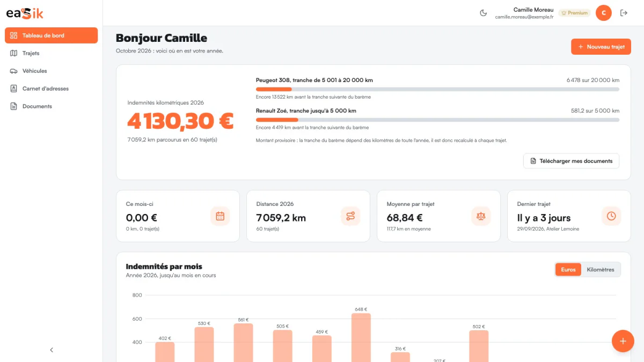This screenshot has height=362, width=644.
Task: Collapse the sidebar with the chevron
Action: click(x=52, y=350)
